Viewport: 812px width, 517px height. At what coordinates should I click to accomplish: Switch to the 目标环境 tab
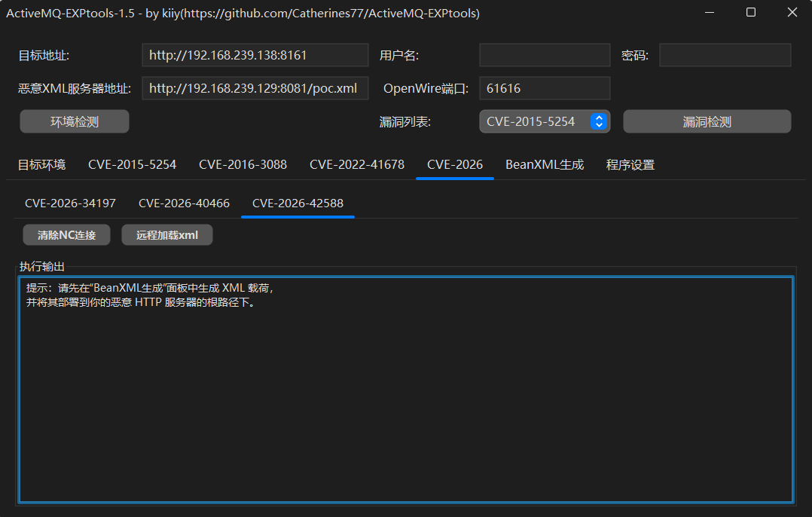click(x=42, y=165)
